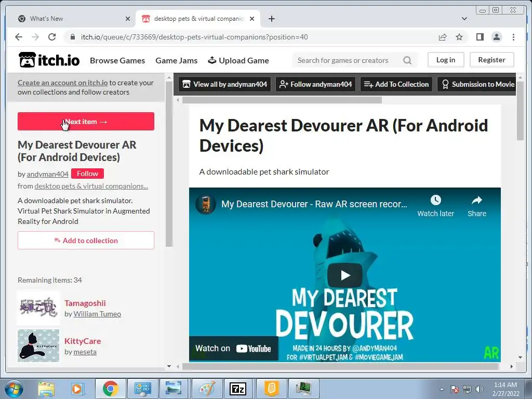Click the video title text
This screenshot has height=399, width=532.
coord(314,204)
